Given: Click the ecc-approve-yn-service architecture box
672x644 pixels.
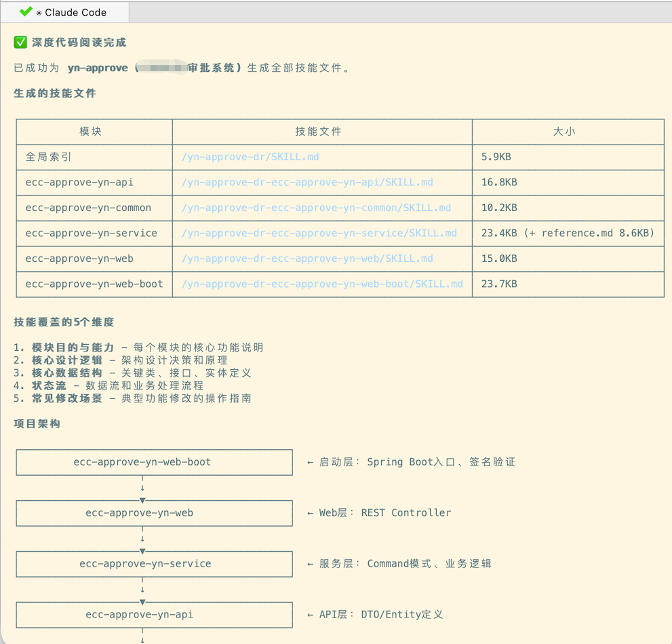Looking at the screenshot, I should tap(155, 564).
